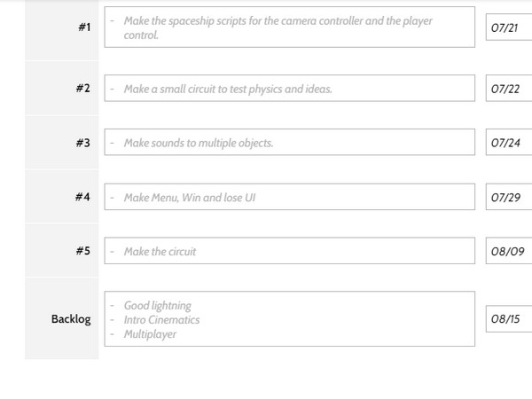Image resolution: width=532 pixels, height=399 pixels.
Task: Select the 08/15 backlog date box
Action: 510,318
